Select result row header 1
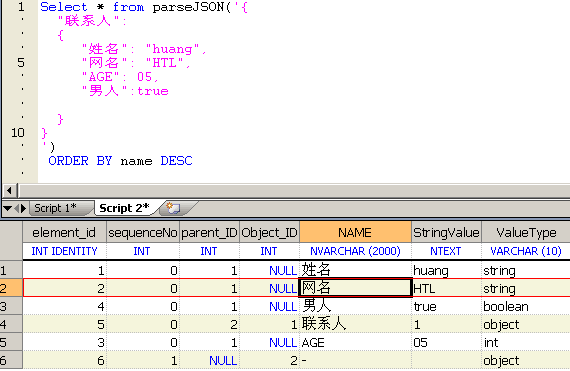This screenshot has width=570, height=371. pyautogui.click(x=11, y=270)
